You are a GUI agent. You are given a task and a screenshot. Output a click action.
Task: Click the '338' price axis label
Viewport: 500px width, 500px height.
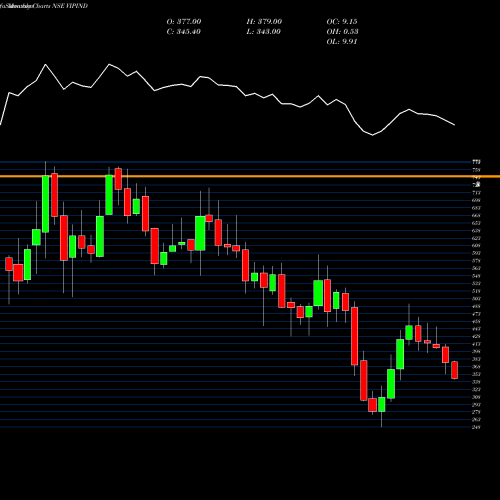pos(476,382)
